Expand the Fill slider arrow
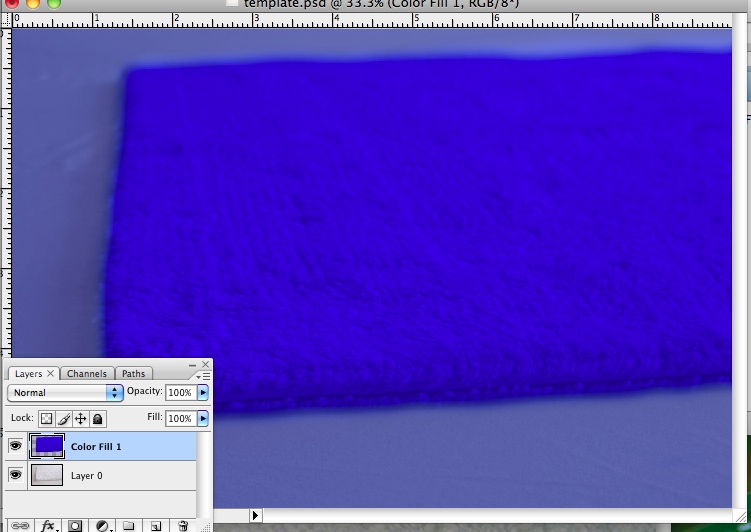Screen dimensions: 751x532 pos(204,419)
